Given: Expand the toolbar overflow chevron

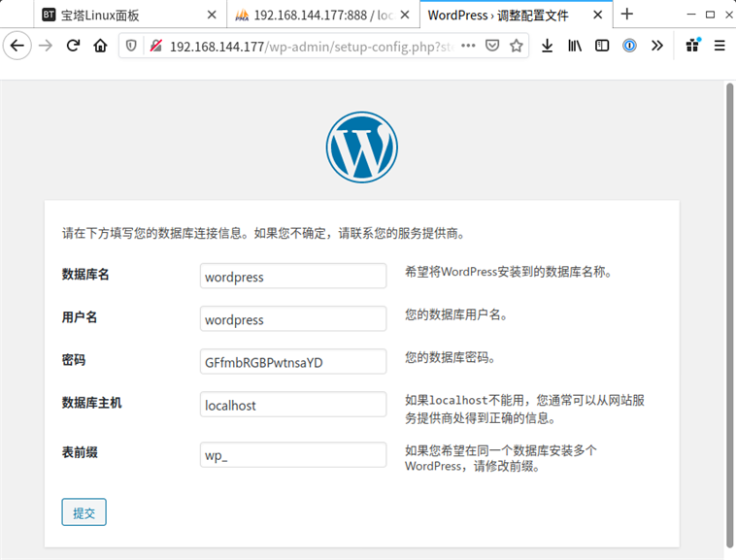Looking at the screenshot, I should [657, 46].
